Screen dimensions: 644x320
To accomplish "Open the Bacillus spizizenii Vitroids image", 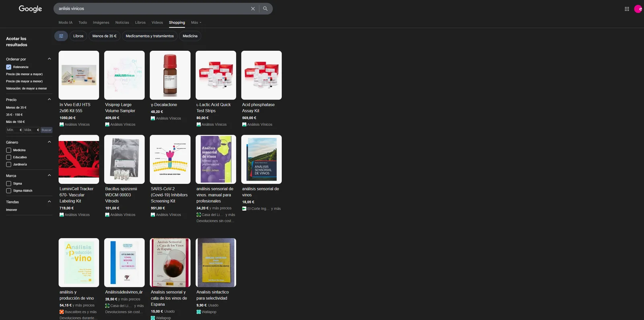I will tap(124, 159).
